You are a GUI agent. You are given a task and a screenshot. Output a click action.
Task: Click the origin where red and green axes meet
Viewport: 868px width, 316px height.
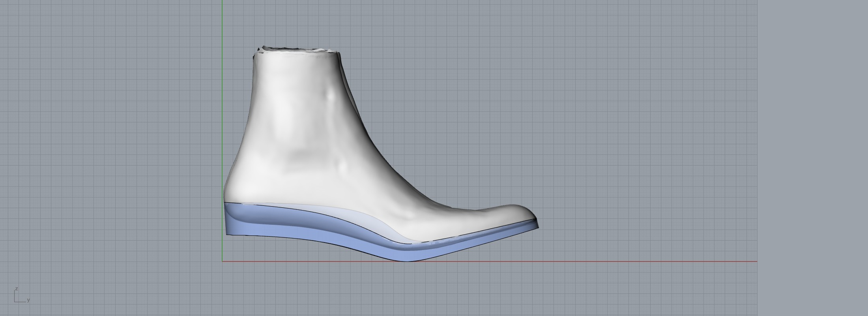point(222,261)
